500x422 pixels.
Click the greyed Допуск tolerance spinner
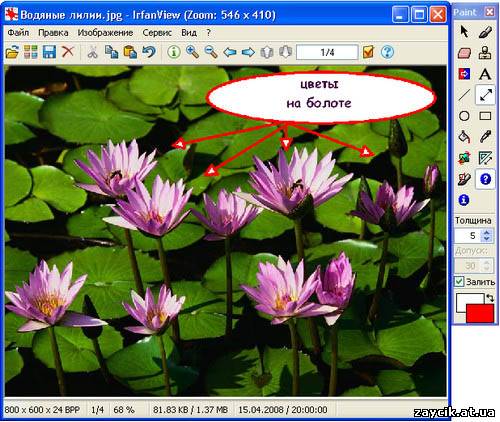[x=486, y=266]
